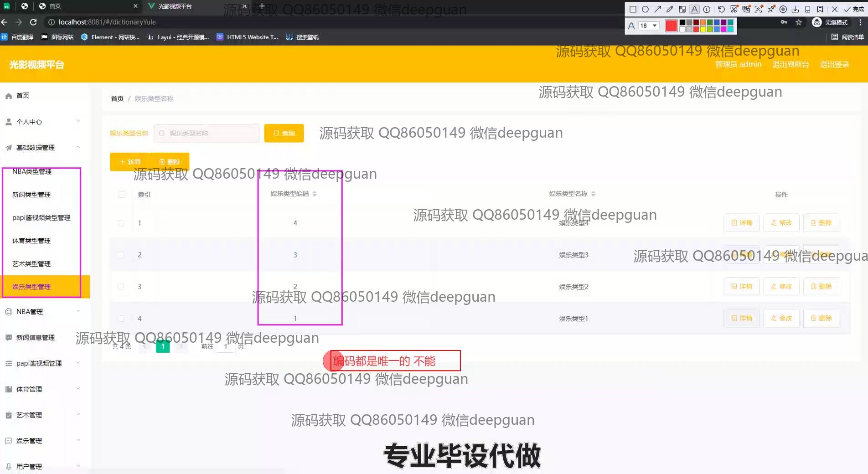Click the password key icon
Screen dimensions: 868x474
point(784,22)
